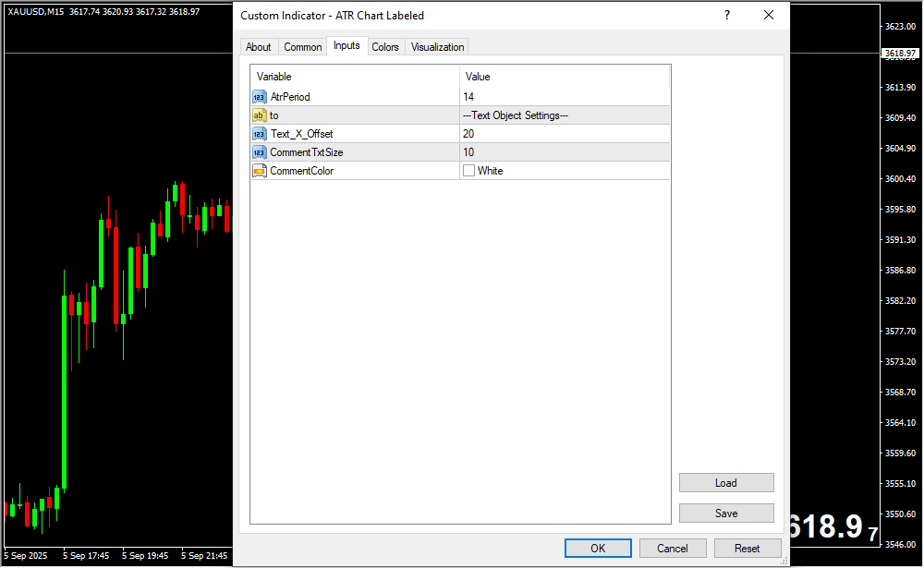
Task: Click the string type icon beside 'to'
Action: pos(259,115)
